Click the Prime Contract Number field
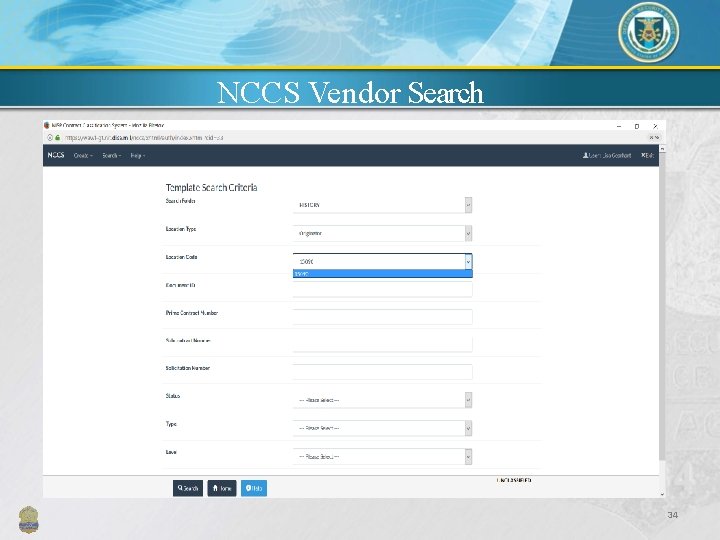Image resolution: width=720 pixels, height=540 pixels. point(382,317)
